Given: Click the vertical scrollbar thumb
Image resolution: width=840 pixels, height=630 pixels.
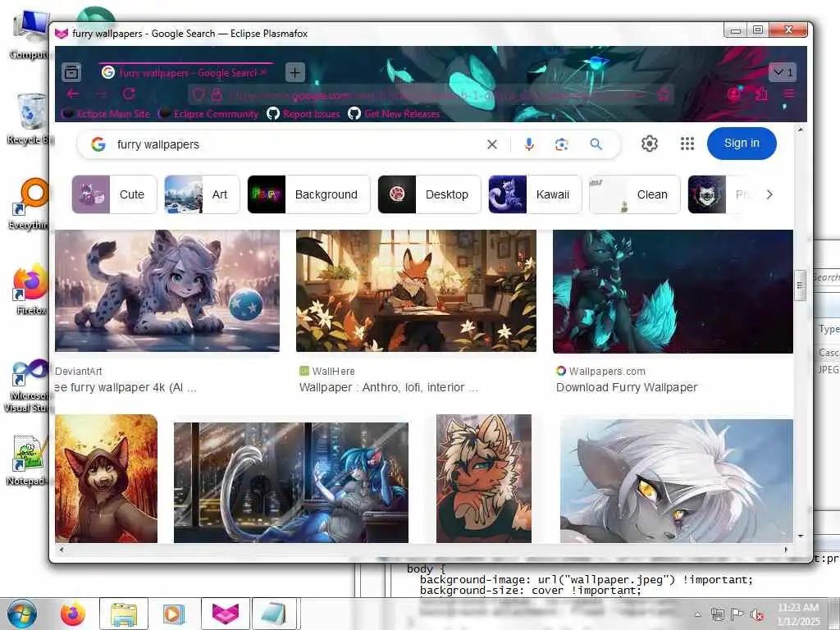Looking at the screenshot, I should 800,285.
